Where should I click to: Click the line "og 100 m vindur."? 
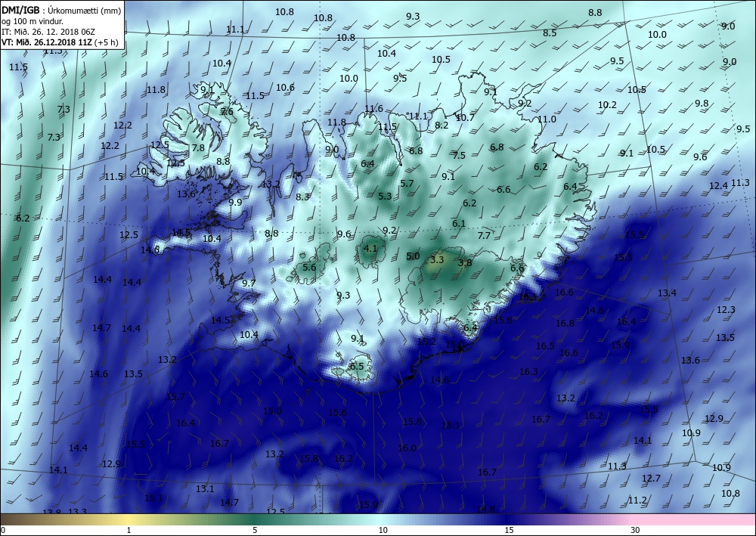pos(33,21)
